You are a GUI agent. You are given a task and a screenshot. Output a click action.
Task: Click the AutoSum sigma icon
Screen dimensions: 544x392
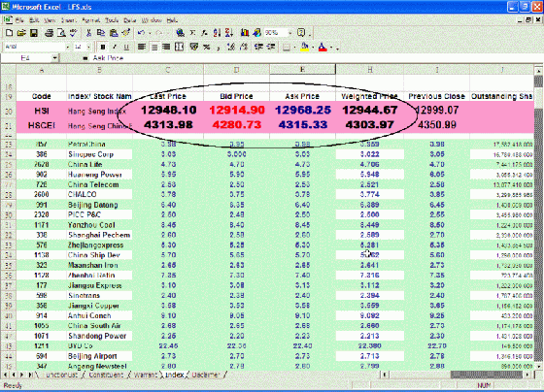point(192,33)
